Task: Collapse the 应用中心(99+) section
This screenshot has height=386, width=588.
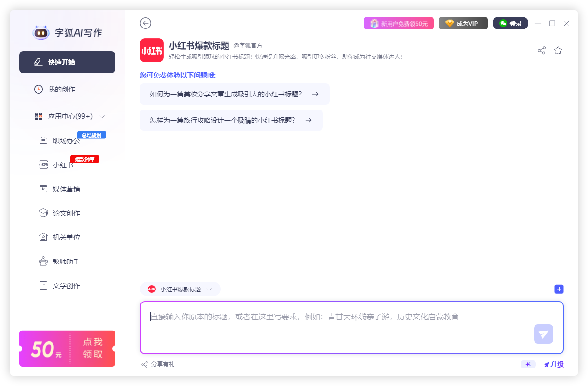Action: coord(102,116)
